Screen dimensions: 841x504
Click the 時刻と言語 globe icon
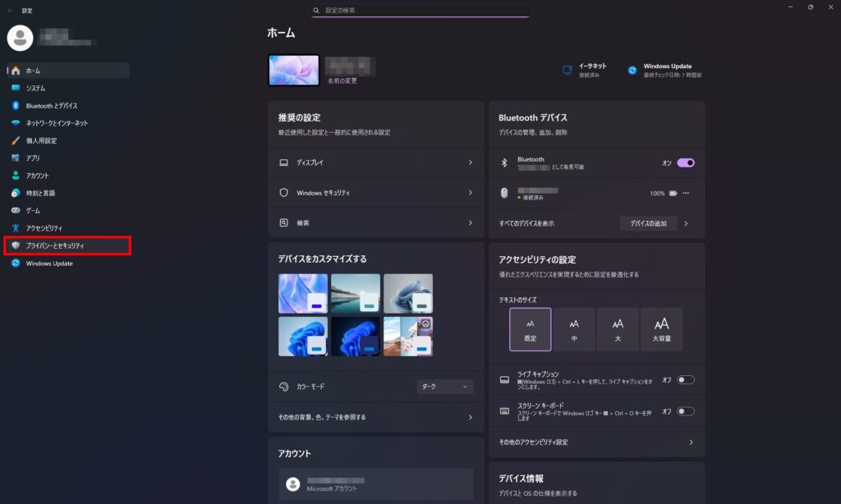[x=16, y=193]
